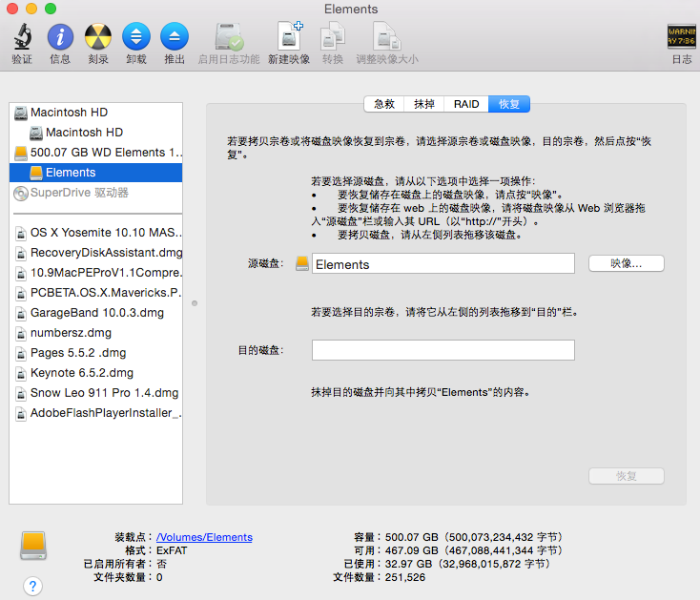Click the Verify (验证) microscope icon
Screen dimensions: 700x600
(22, 38)
